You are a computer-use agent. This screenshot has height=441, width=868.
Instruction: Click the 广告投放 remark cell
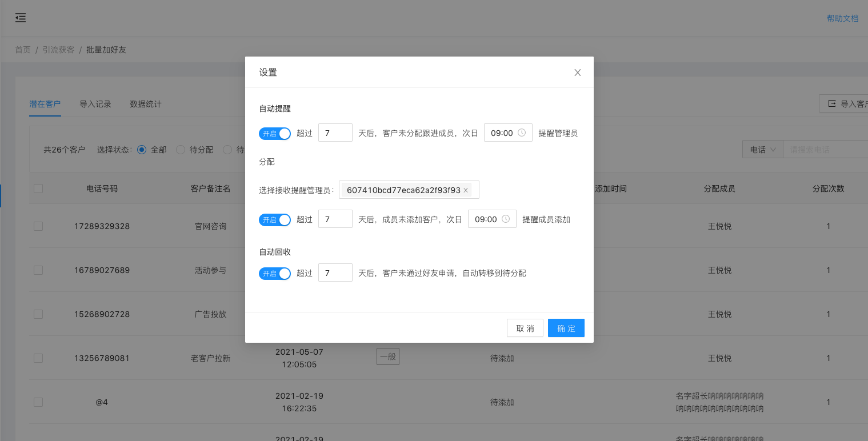tap(210, 314)
